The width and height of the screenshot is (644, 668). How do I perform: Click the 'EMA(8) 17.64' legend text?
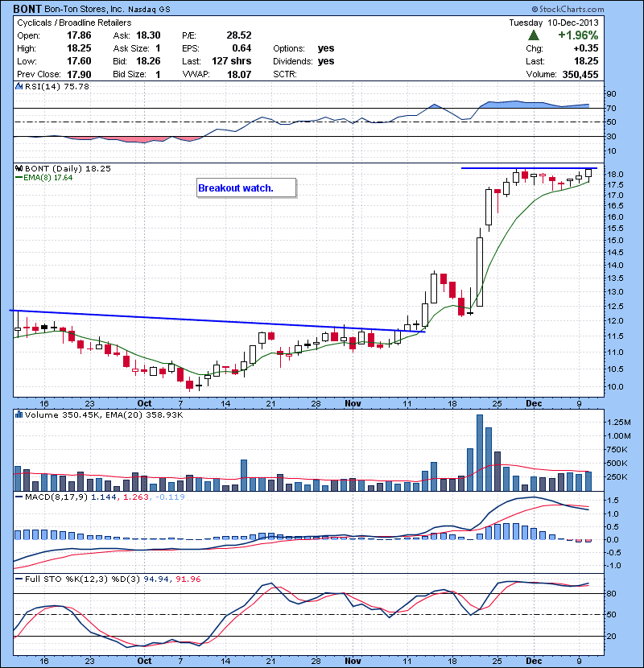47,178
